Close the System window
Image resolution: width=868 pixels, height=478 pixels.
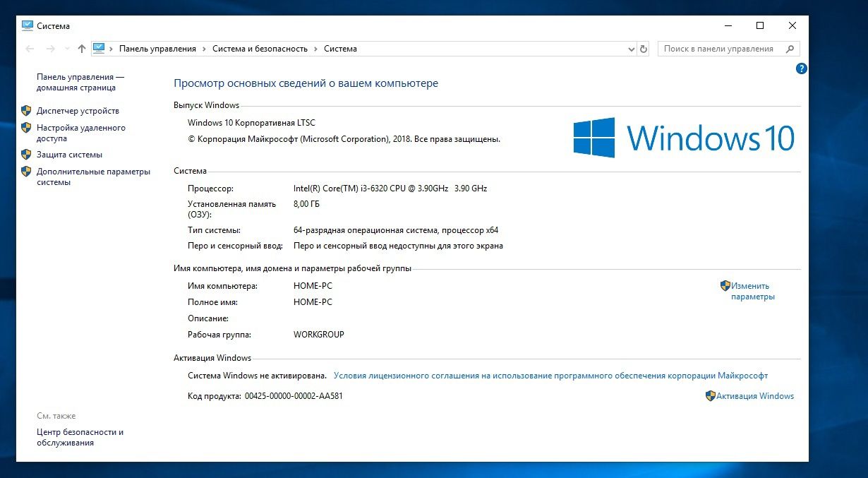[792, 25]
